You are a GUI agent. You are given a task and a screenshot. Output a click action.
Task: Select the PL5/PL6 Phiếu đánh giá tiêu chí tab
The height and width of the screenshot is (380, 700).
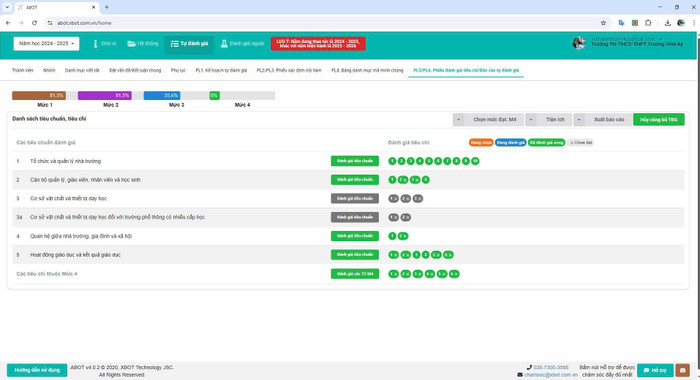click(466, 71)
